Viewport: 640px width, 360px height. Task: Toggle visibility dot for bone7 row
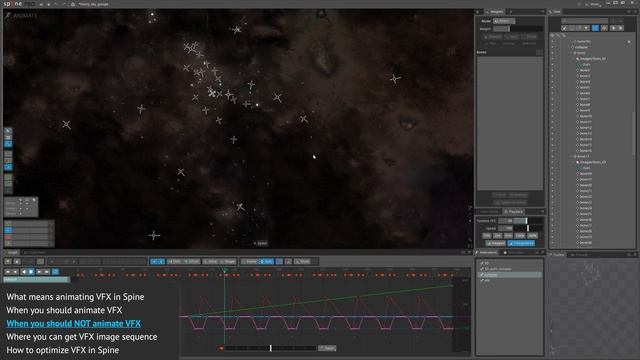[x=553, y=99]
